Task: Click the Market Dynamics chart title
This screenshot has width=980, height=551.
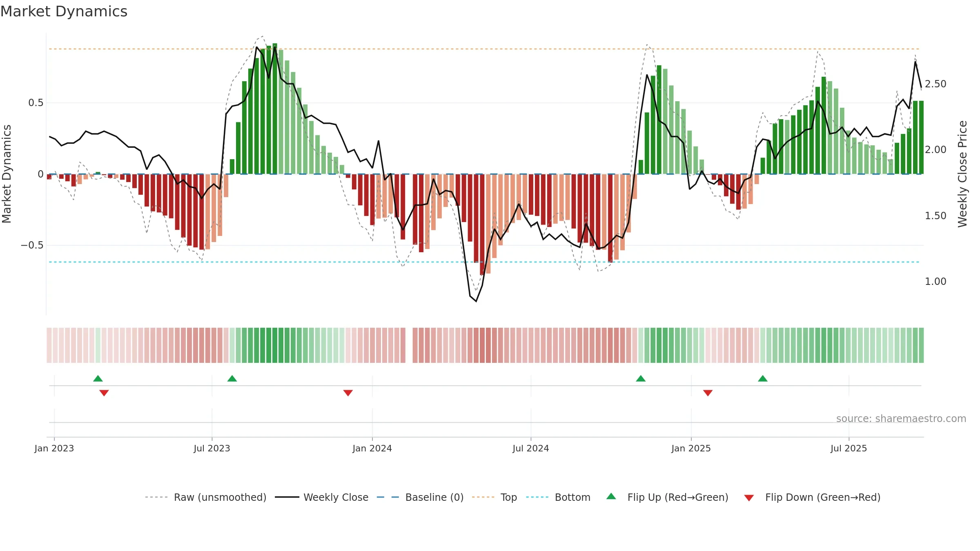Action: click(64, 11)
